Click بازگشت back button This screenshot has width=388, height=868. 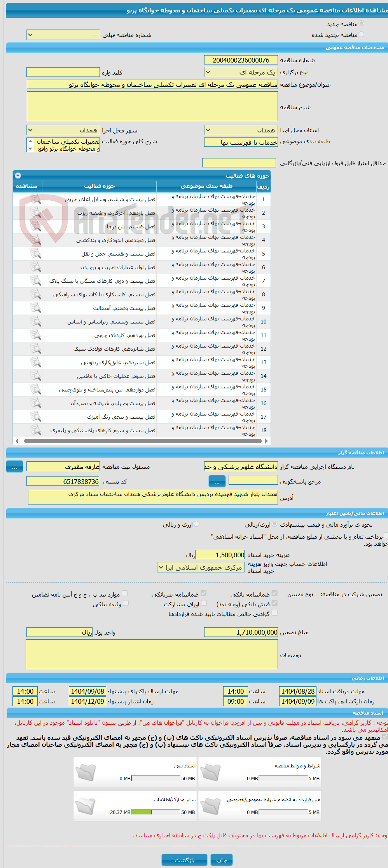coord(184,860)
